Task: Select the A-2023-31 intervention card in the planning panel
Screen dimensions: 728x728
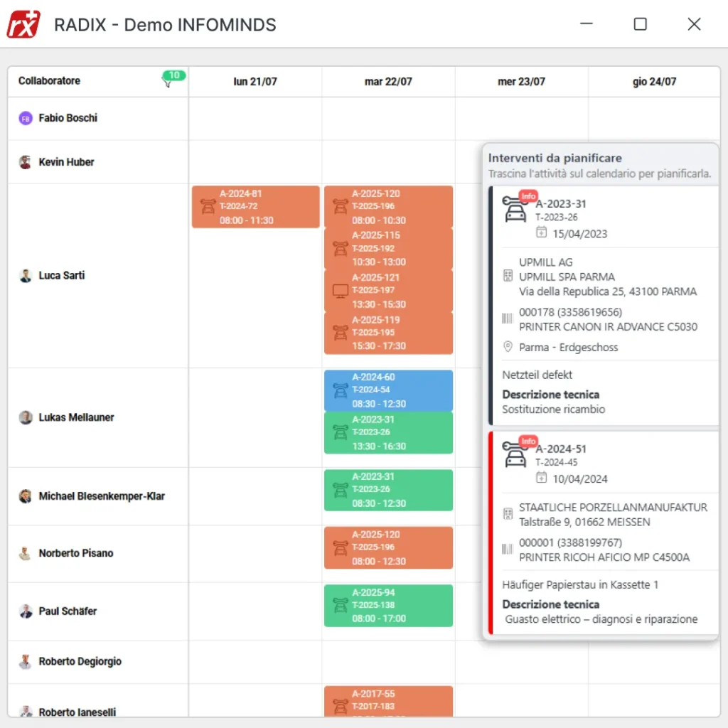Action: pyautogui.click(x=604, y=306)
